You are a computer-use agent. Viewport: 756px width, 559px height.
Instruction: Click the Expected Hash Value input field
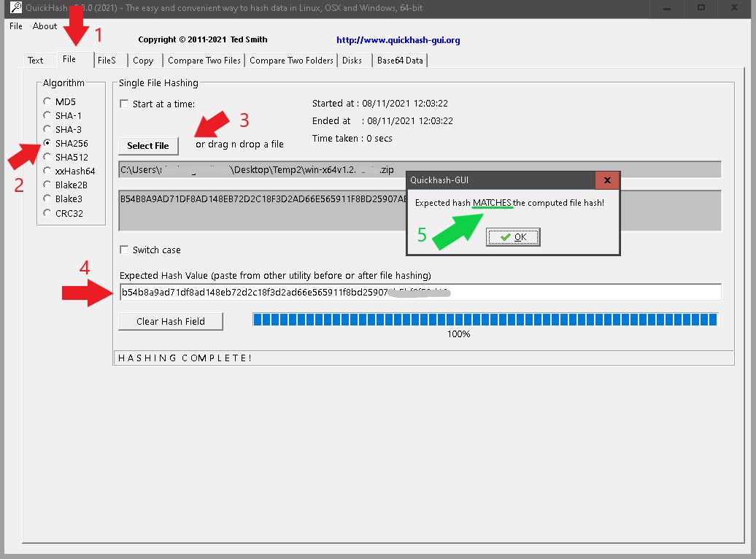(420, 292)
